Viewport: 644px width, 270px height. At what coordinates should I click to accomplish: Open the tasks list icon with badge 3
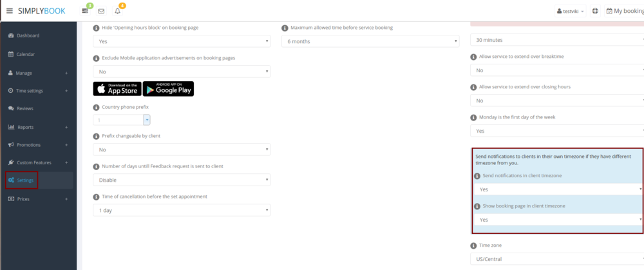(x=86, y=11)
